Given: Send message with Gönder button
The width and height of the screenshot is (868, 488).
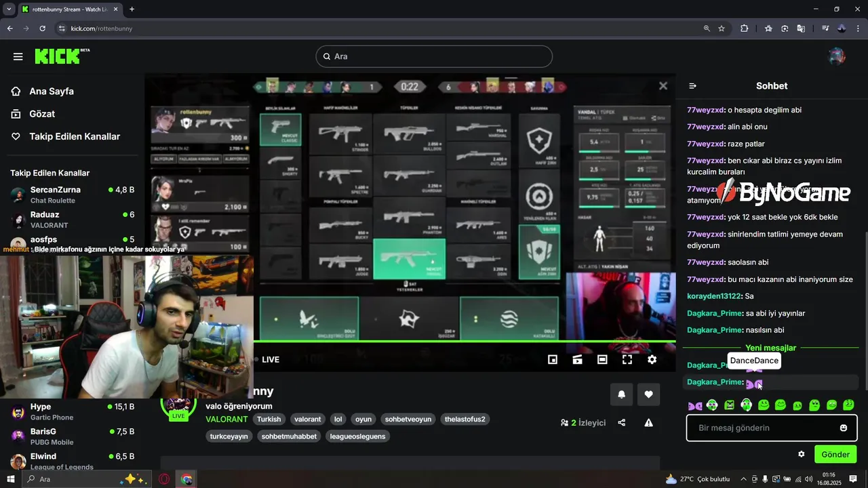Looking at the screenshot, I should [x=835, y=454].
